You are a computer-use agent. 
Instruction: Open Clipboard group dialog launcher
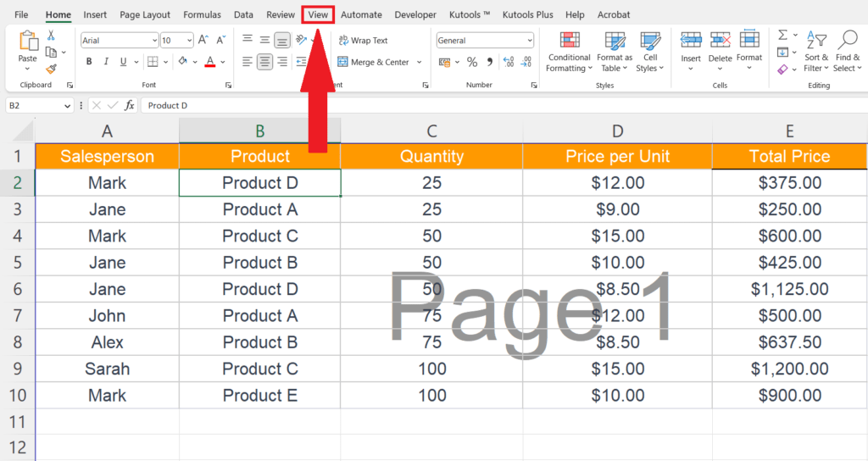[70, 86]
